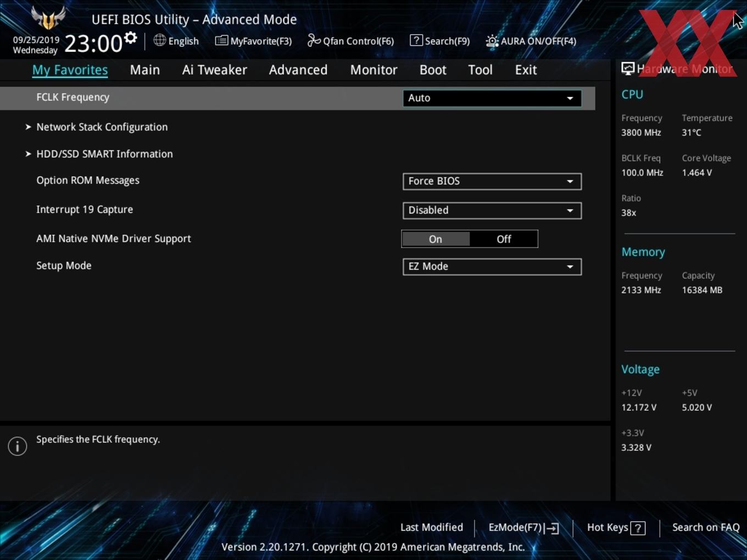
Task: Switch to the Main tab
Action: [x=145, y=70]
